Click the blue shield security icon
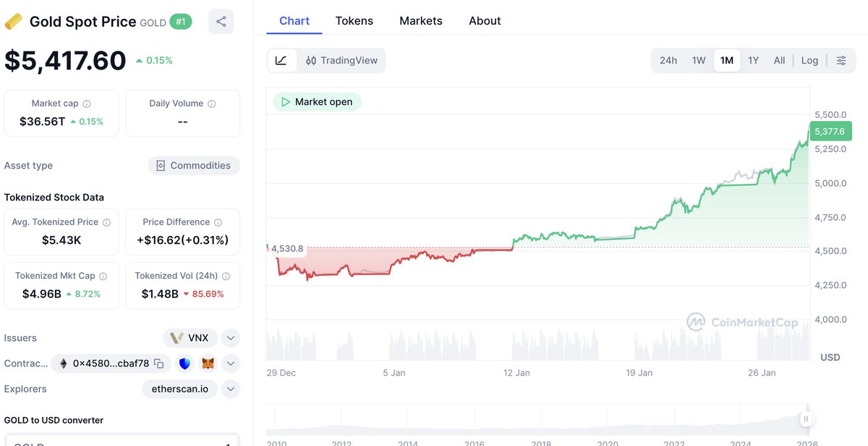This screenshot has height=446, width=868. coord(184,363)
